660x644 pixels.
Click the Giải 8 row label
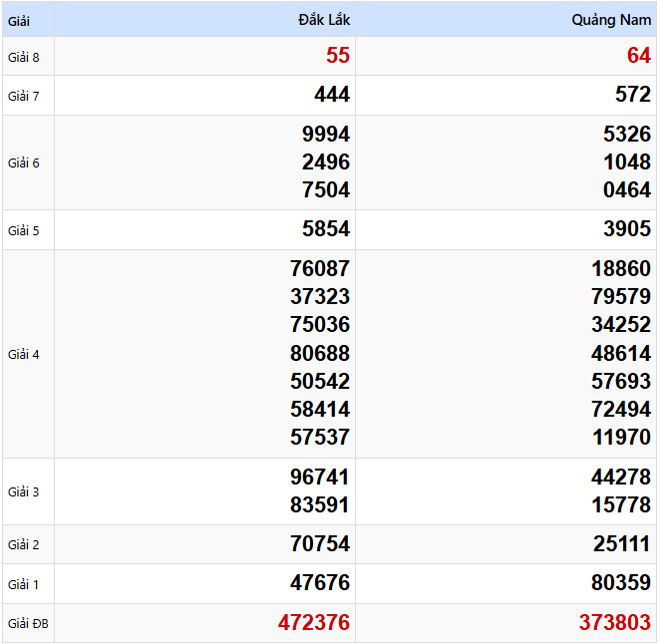24,57
